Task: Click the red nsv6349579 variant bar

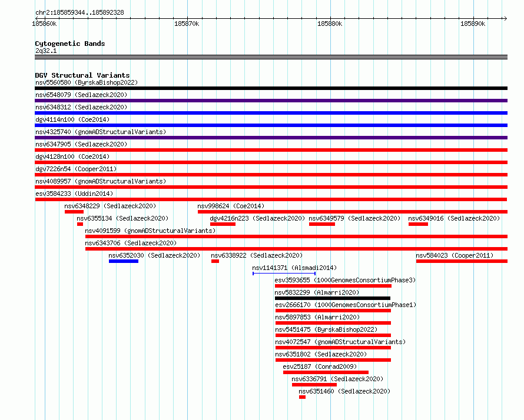Action: [x=322, y=224]
